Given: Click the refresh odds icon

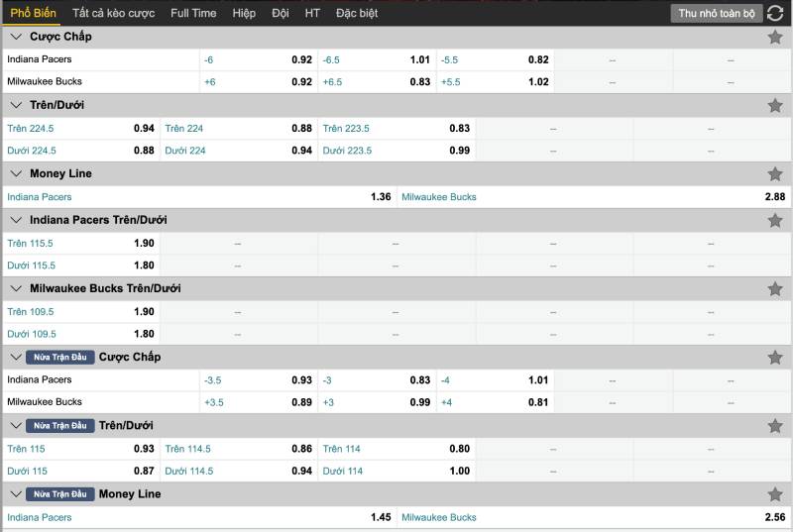Looking at the screenshot, I should (775, 13).
